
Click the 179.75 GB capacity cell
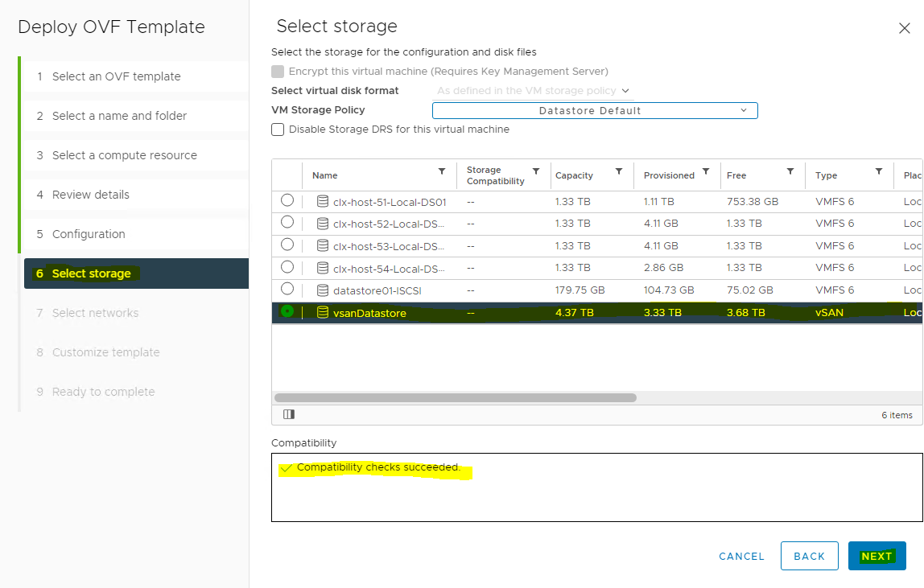click(580, 290)
